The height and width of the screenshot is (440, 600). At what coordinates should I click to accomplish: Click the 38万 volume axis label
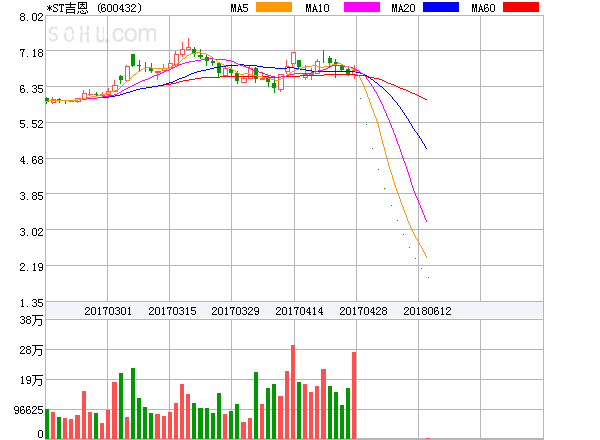tap(31, 320)
